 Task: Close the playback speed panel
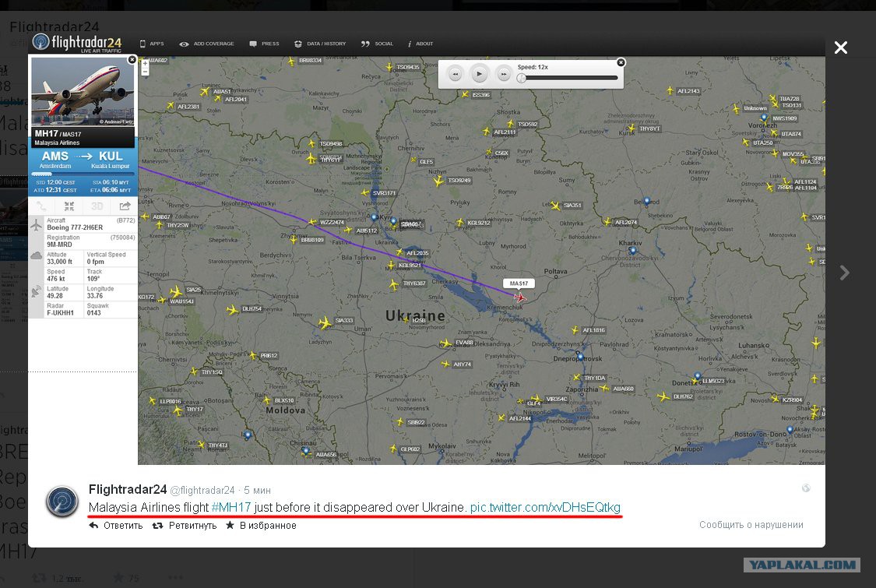(x=621, y=62)
